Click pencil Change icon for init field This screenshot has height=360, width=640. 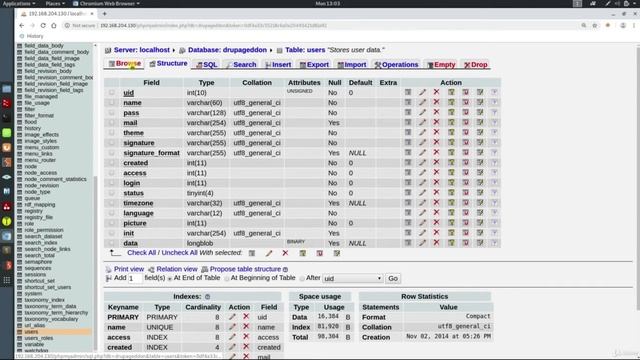[x=422, y=233]
